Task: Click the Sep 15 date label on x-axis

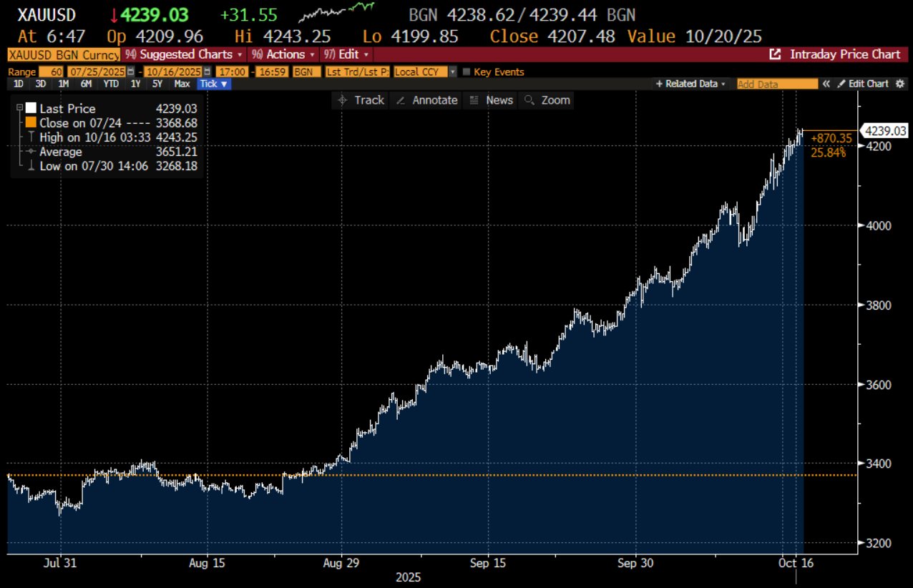Action: (488, 563)
